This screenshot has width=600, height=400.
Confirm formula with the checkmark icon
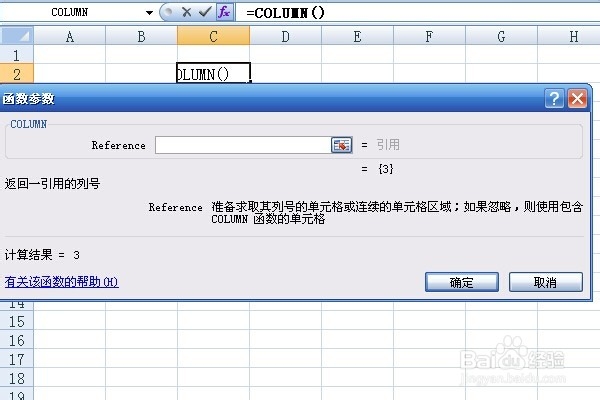click(205, 12)
